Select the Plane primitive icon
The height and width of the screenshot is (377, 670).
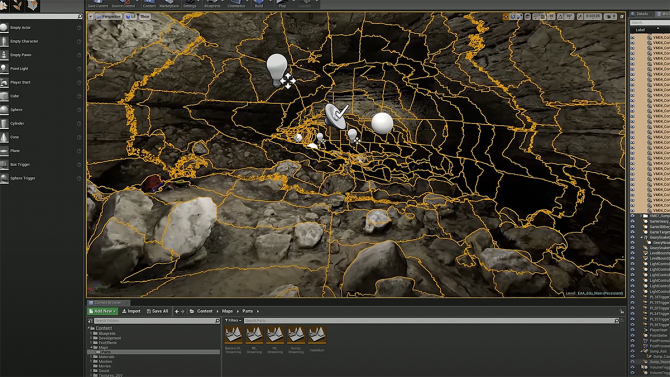[4, 151]
